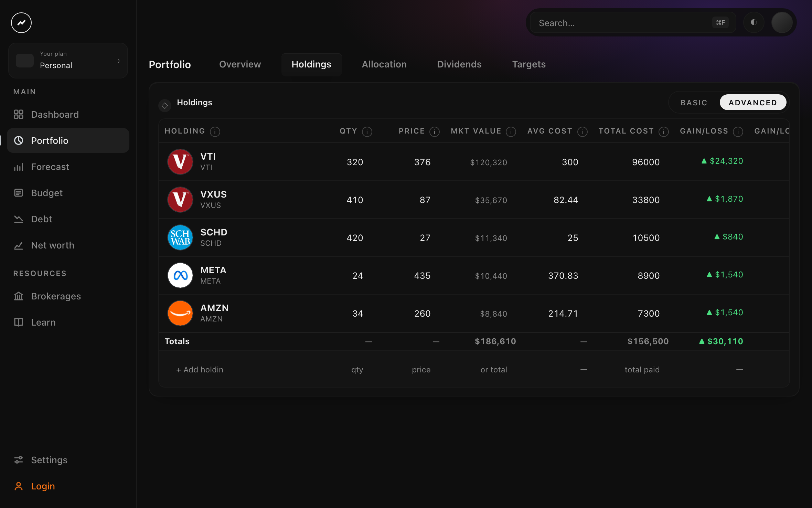The width and height of the screenshot is (812, 508).
Task: Click the META logo thumbnail
Action: click(x=180, y=275)
